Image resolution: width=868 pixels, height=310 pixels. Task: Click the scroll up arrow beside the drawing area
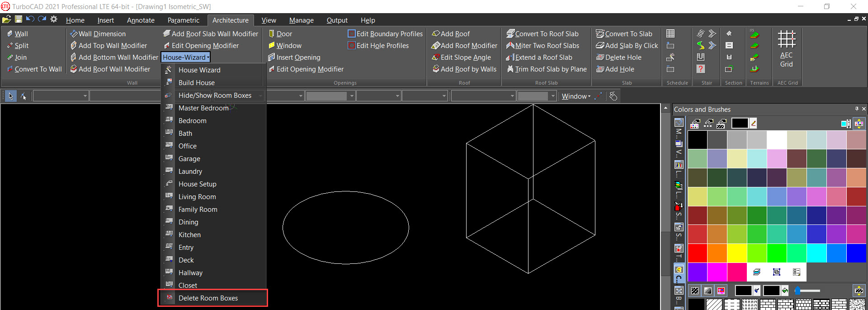pos(665,109)
